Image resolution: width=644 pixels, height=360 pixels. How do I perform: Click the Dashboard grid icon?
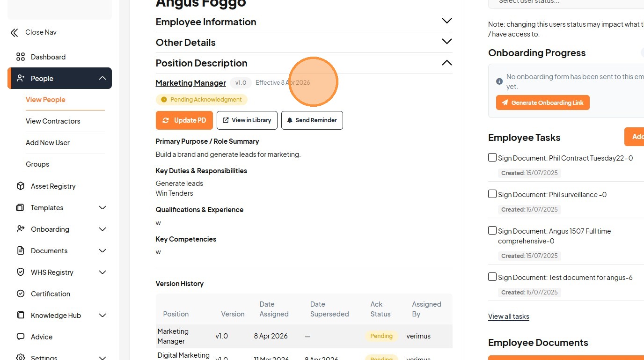coord(21,57)
